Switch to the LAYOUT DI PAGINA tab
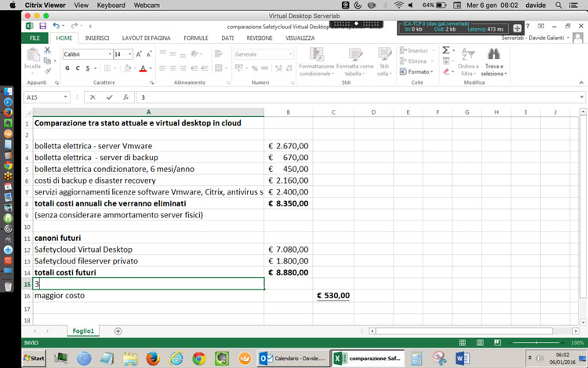 (x=146, y=38)
